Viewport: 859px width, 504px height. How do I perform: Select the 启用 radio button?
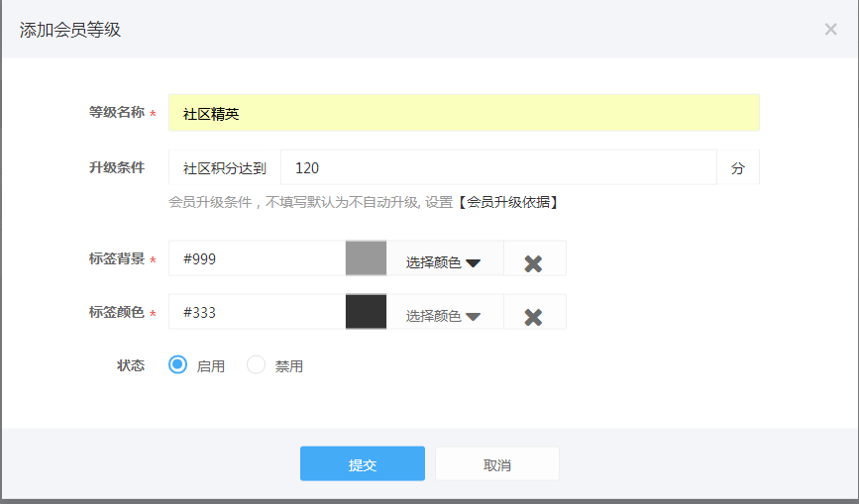177,365
